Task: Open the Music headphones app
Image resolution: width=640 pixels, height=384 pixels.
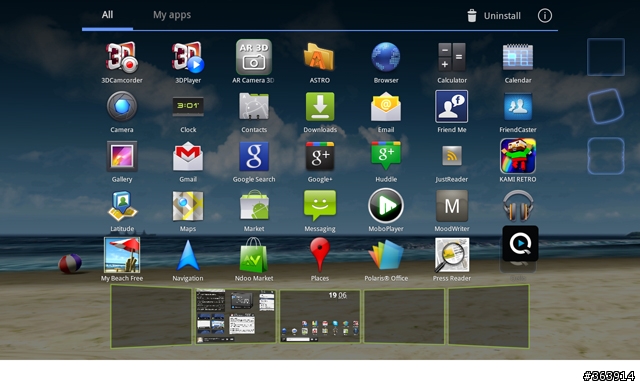Action: [x=518, y=206]
